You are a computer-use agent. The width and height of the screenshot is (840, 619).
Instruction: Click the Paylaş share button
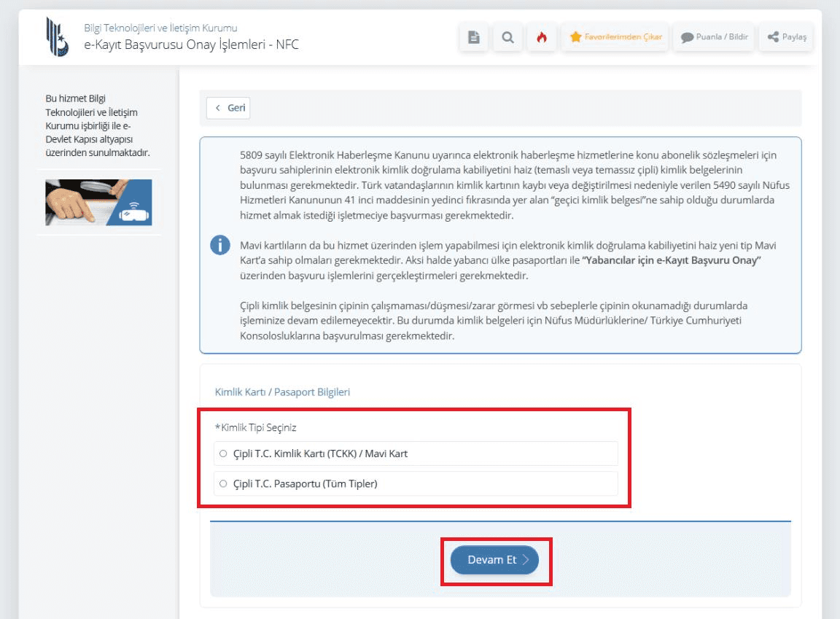(786, 37)
